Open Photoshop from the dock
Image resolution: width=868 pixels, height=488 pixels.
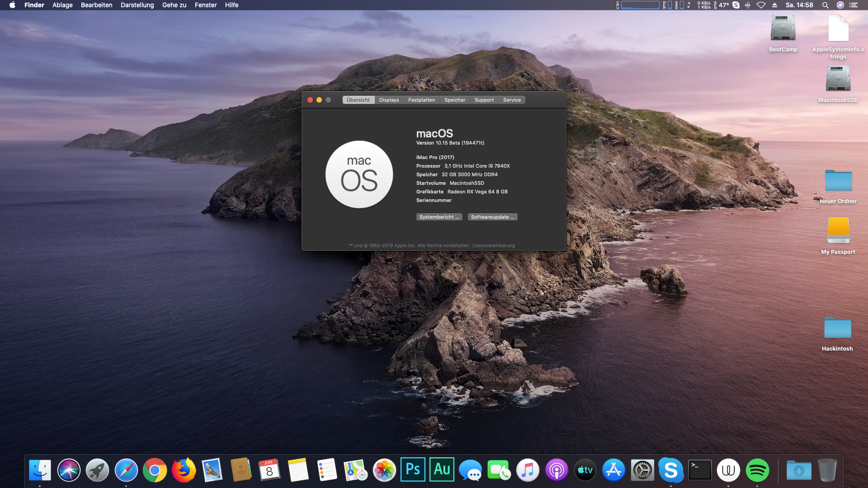coord(413,470)
